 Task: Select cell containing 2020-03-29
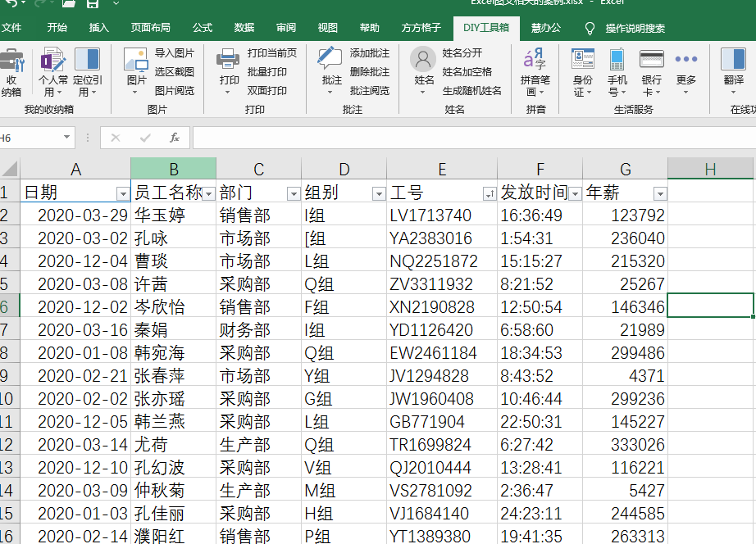pyautogui.click(x=75, y=215)
